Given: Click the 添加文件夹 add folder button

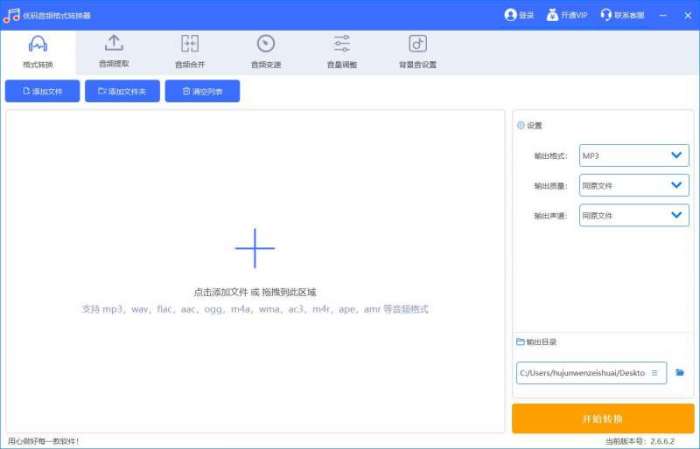Looking at the screenshot, I should point(122,91).
